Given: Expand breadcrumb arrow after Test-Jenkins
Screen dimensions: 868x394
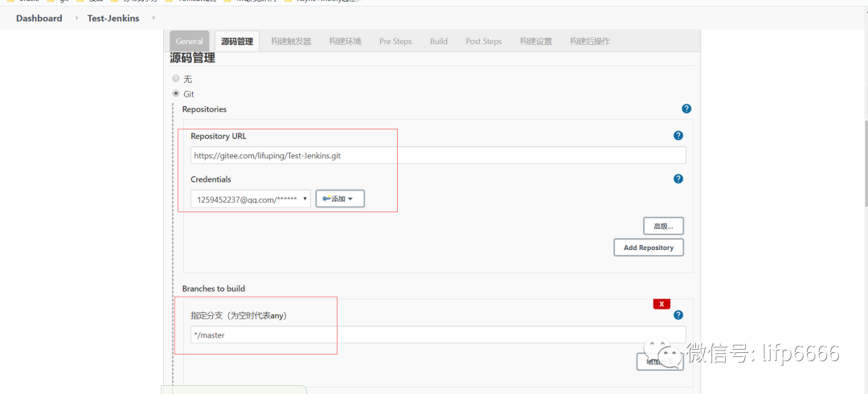Looking at the screenshot, I should (154, 18).
